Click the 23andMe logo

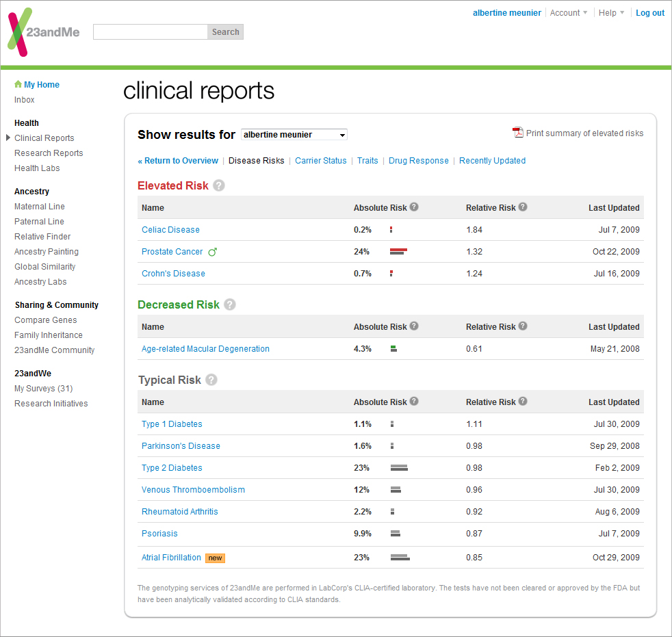44,32
